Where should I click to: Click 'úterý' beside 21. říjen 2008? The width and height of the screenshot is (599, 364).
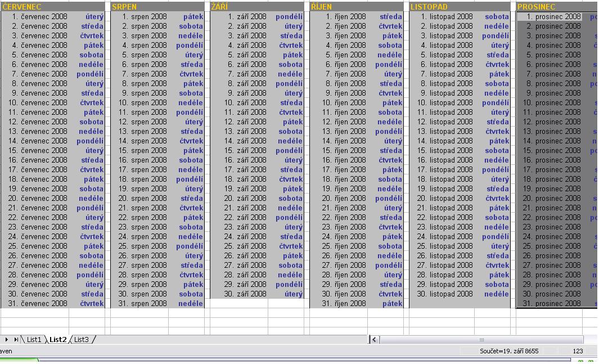(x=393, y=208)
